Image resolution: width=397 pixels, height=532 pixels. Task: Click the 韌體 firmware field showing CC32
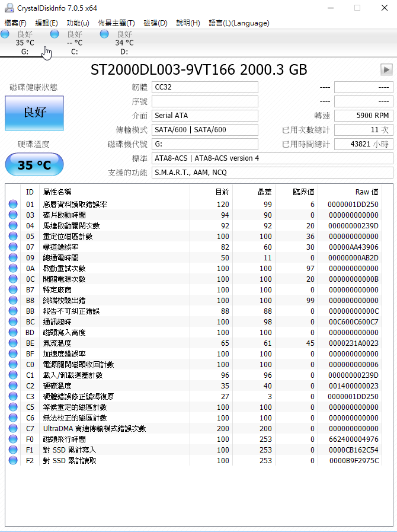coord(205,87)
